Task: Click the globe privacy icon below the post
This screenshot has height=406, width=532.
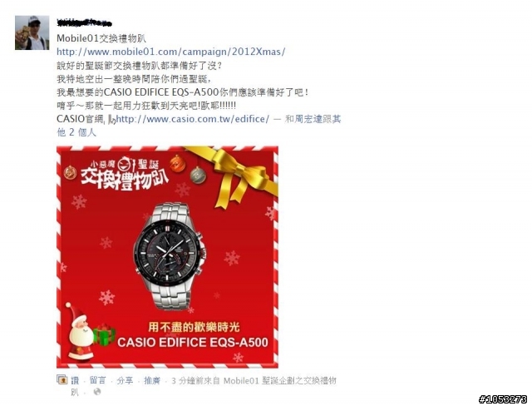Action: (97, 392)
